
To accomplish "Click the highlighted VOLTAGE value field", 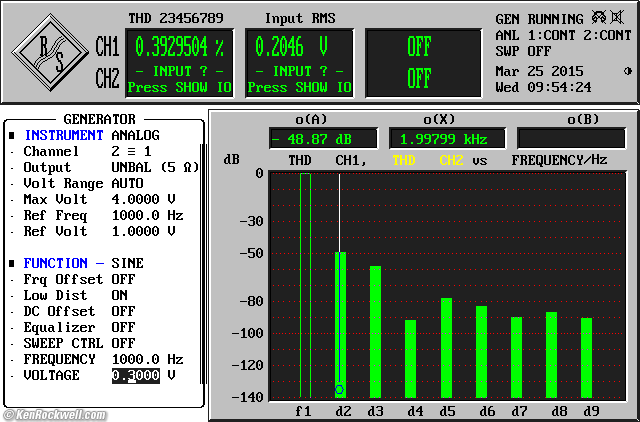I will (134, 375).
